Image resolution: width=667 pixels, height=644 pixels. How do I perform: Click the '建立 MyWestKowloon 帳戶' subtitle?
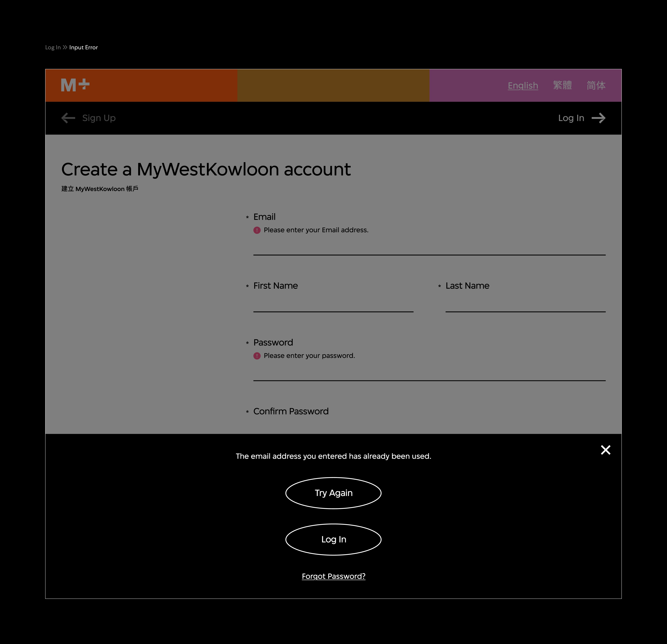[100, 189]
